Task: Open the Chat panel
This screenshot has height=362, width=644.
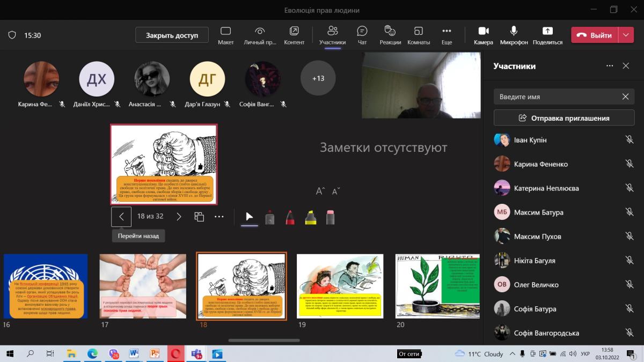Action: (x=362, y=35)
